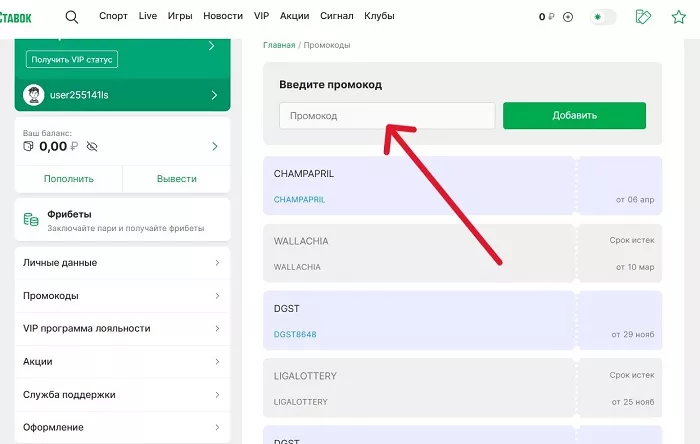Hide balance with crossed-eye icon

pyautogui.click(x=92, y=147)
